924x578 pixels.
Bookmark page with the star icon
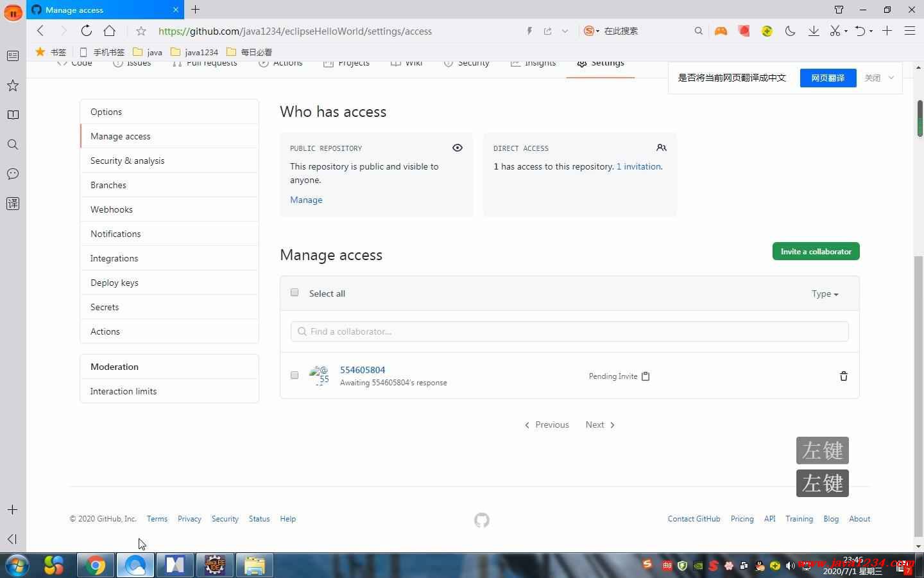(141, 31)
